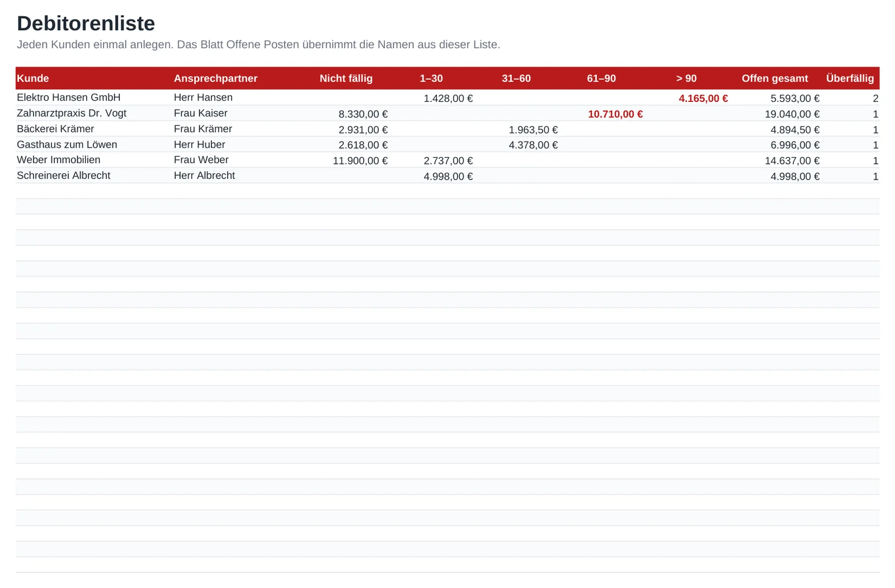Click overdue count 2 for Elektro Hansen
Screen dimensions: 895x588
[875, 98]
